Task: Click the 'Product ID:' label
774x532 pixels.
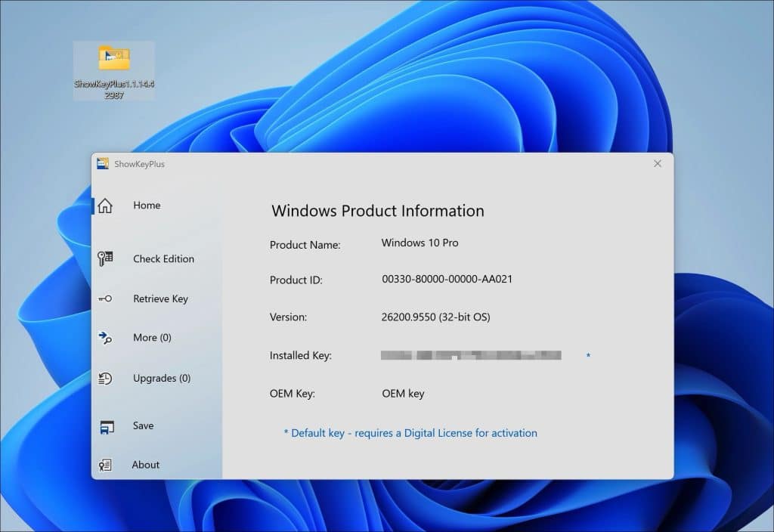Action: coord(296,280)
